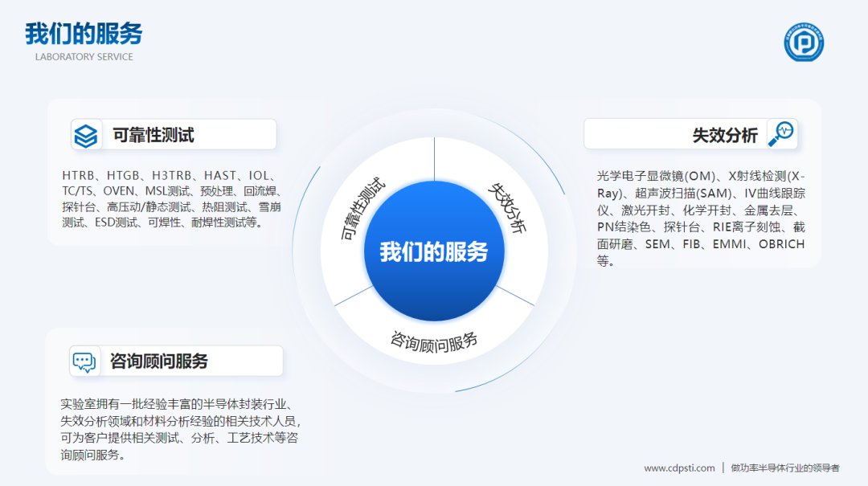868x486 pixels.
Task: Click the central blue 我们的服务 circle
Action: pyautogui.click(x=434, y=251)
